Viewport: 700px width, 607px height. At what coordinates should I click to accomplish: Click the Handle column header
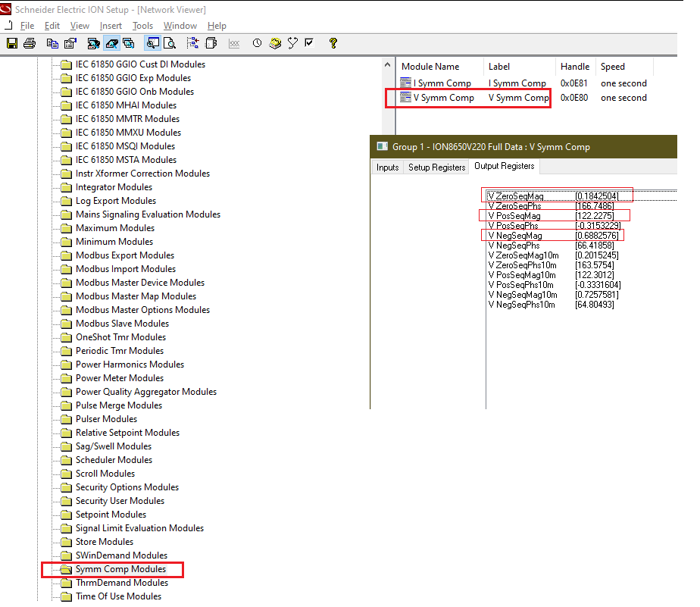click(576, 67)
